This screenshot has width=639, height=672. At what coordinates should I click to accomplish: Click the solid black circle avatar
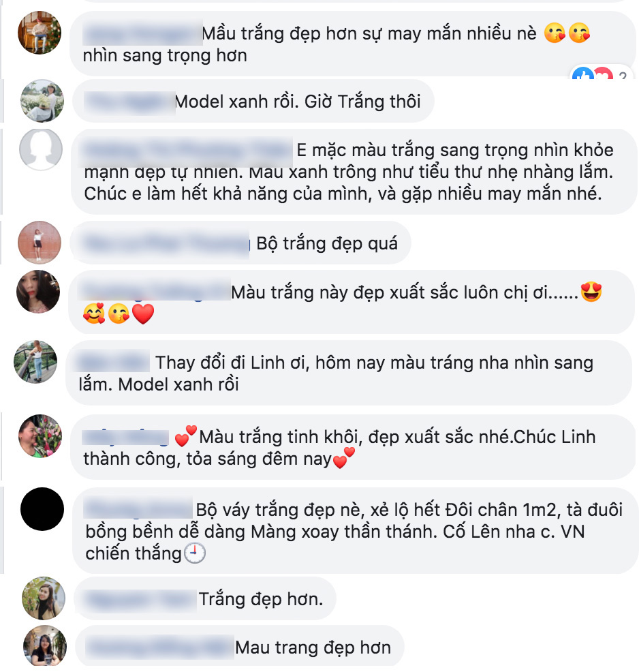click(x=42, y=509)
